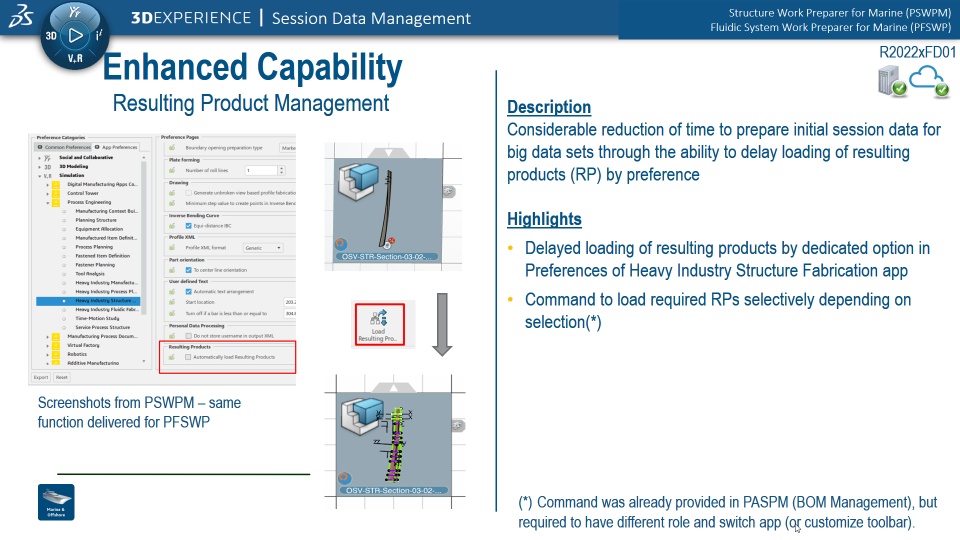Click the lock icon beside Start location
This screenshot has width=960, height=540.
[173, 302]
